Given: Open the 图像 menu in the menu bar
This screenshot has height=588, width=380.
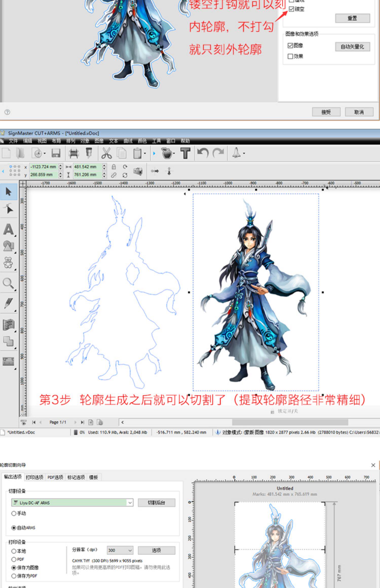Looking at the screenshot, I should [x=99, y=141].
